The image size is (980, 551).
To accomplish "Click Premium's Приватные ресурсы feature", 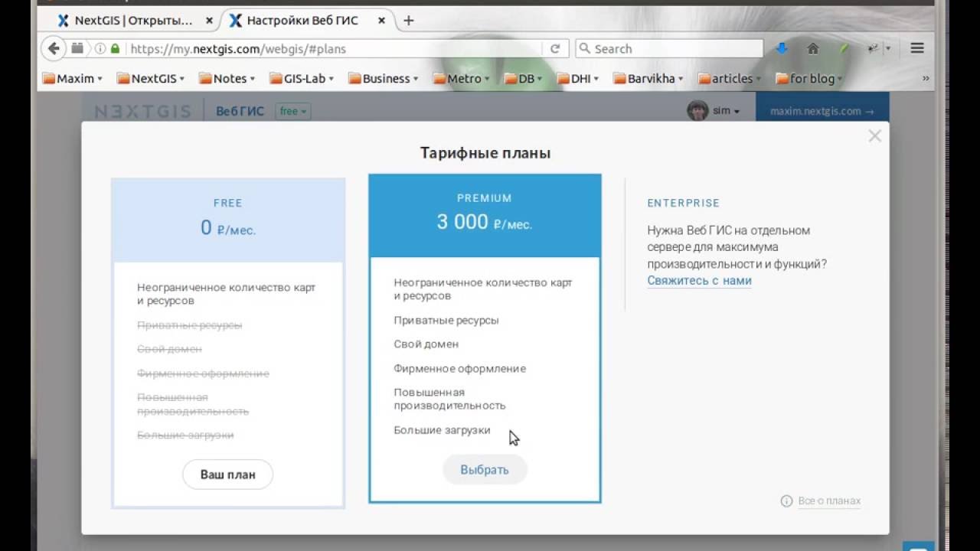I will [446, 320].
